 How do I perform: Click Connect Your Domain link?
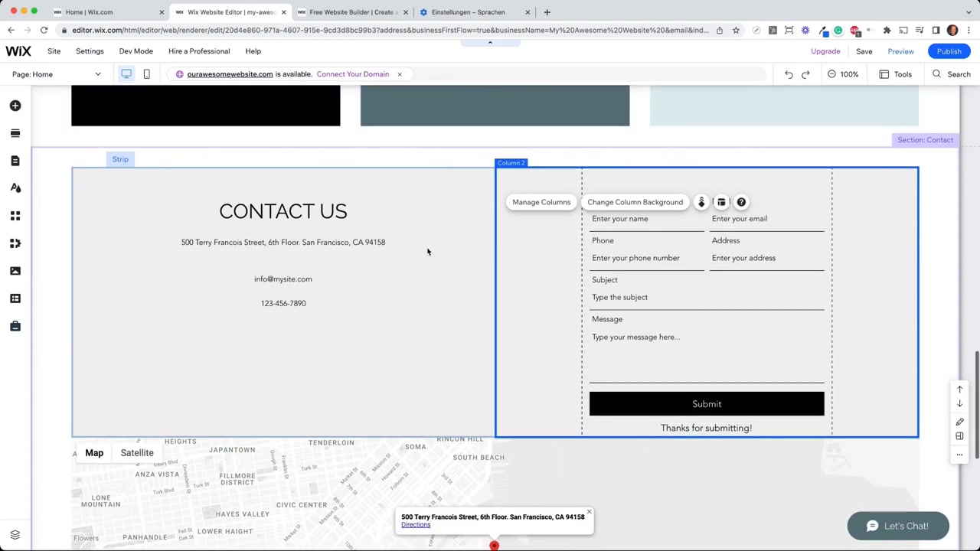tap(353, 74)
